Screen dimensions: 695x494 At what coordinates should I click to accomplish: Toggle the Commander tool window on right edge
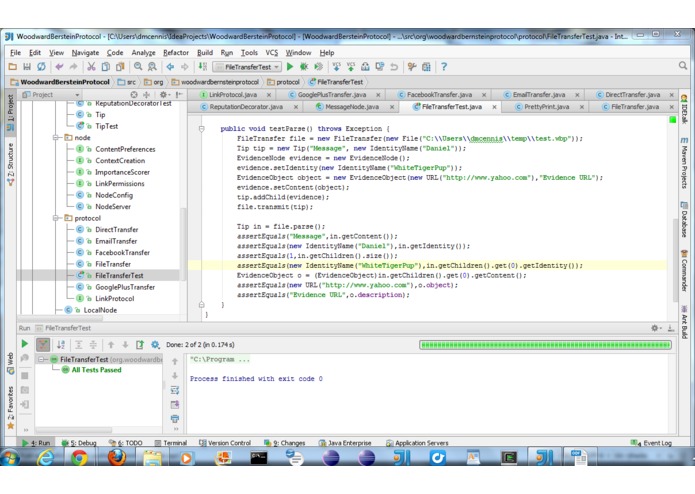[684, 271]
